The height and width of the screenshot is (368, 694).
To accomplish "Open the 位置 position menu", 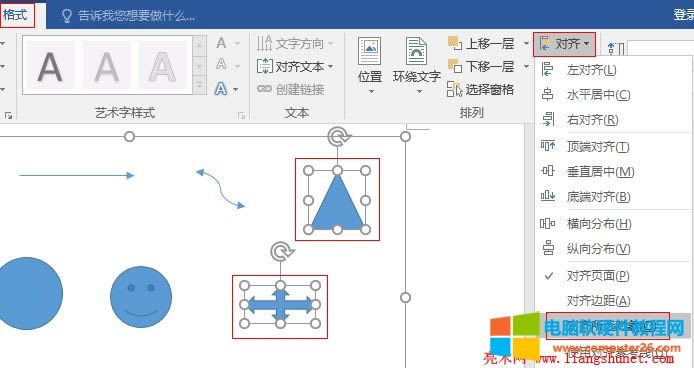I will [x=370, y=66].
